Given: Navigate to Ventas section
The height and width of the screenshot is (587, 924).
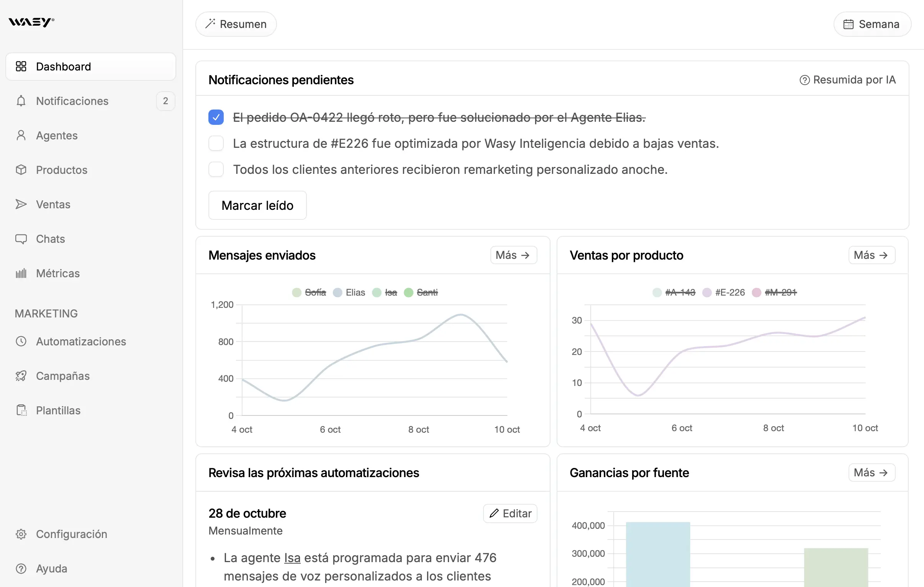Looking at the screenshot, I should tap(54, 204).
